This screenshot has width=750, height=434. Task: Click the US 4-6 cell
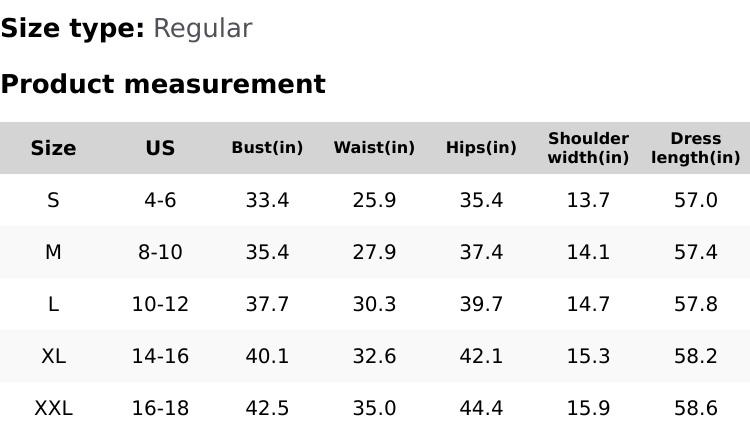point(160,200)
